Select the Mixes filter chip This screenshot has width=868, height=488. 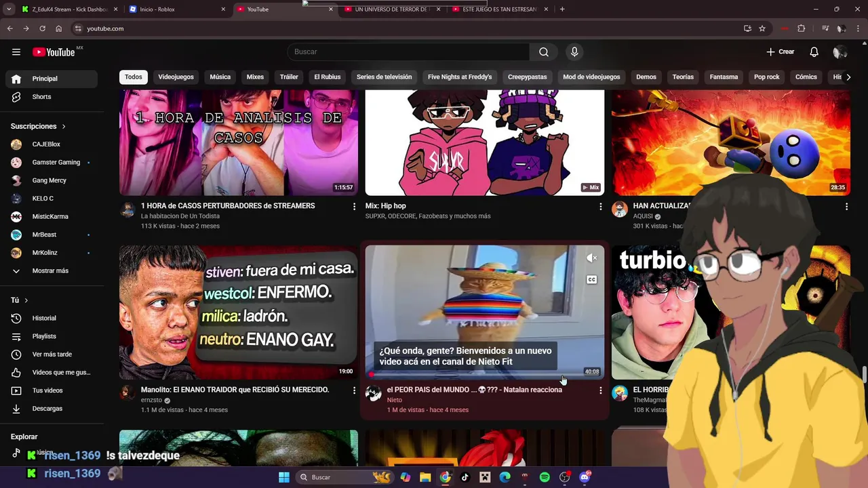click(x=255, y=77)
